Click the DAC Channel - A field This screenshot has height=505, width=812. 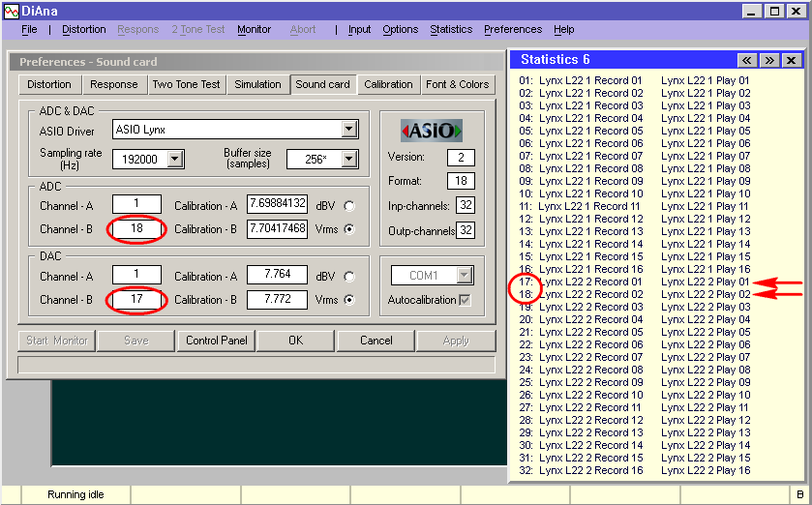pos(136,275)
